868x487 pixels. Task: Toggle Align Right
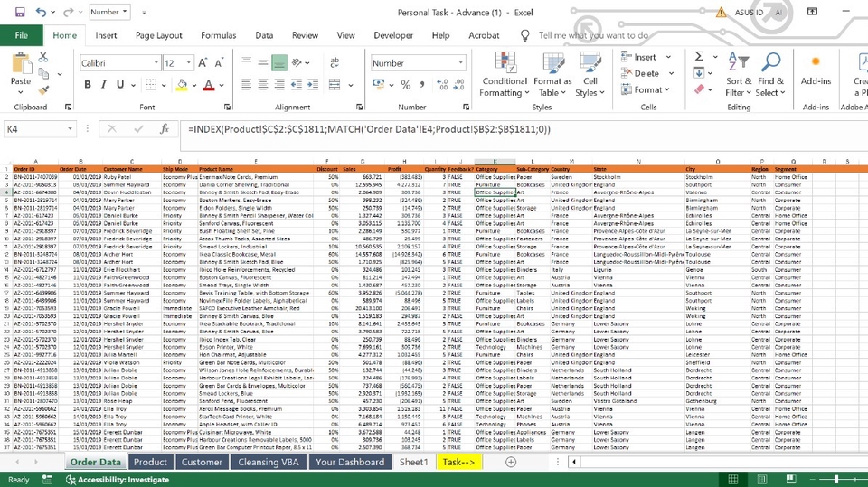point(279,85)
